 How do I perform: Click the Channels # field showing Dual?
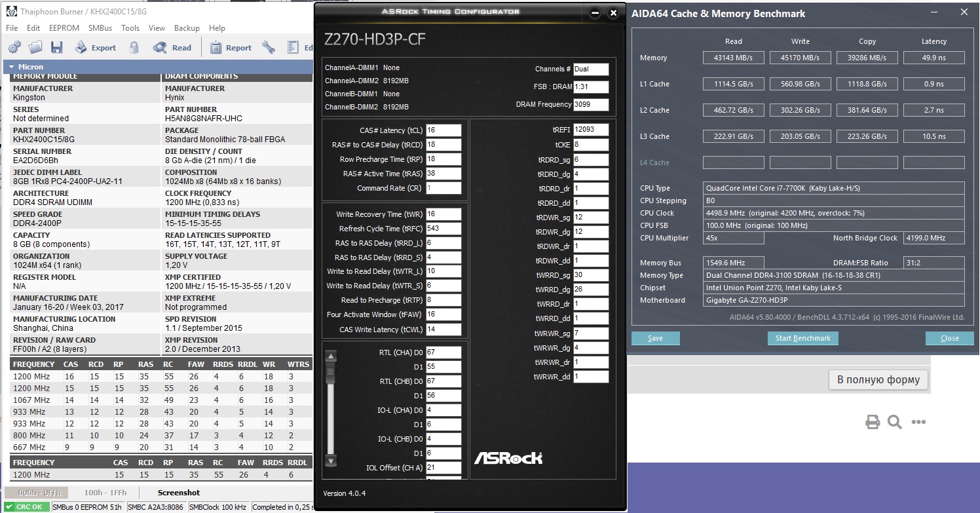point(591,69)
